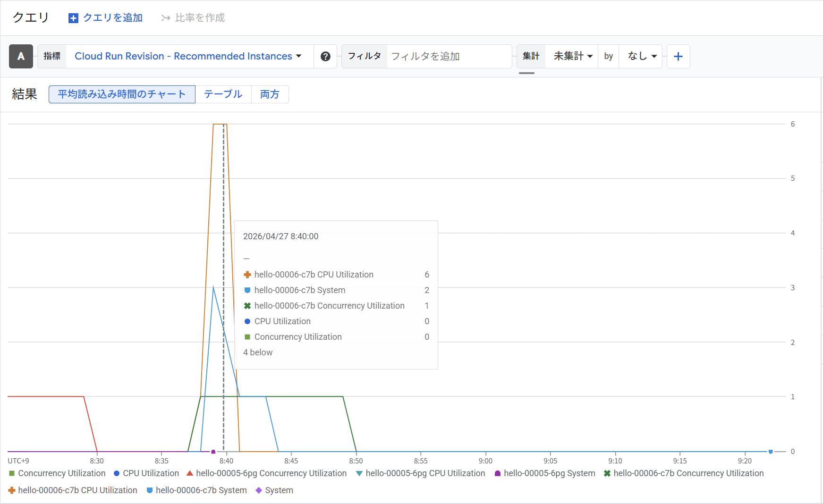Click the purple diamond System legend icon
The image size is (823, 504).
(x=258, y=490)
